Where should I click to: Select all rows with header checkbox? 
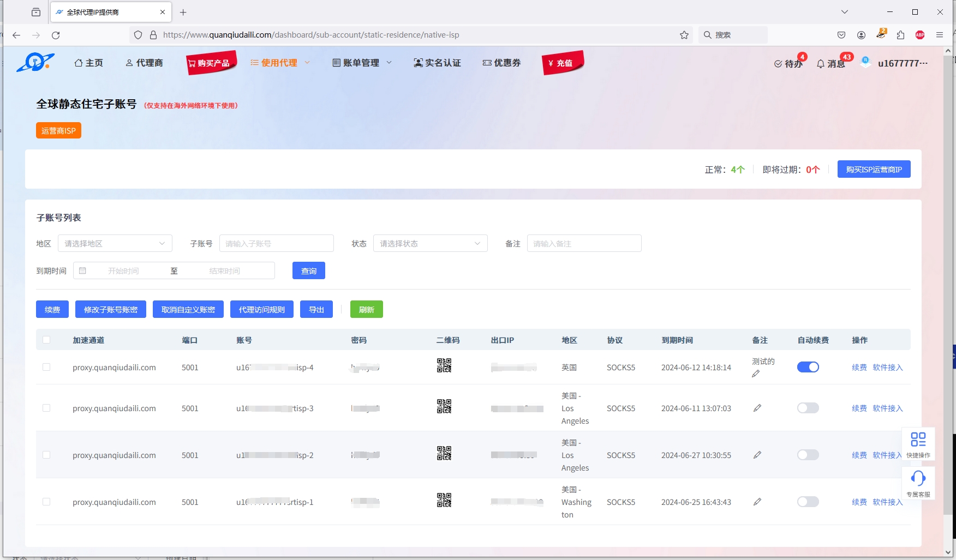tap(46, 340)
